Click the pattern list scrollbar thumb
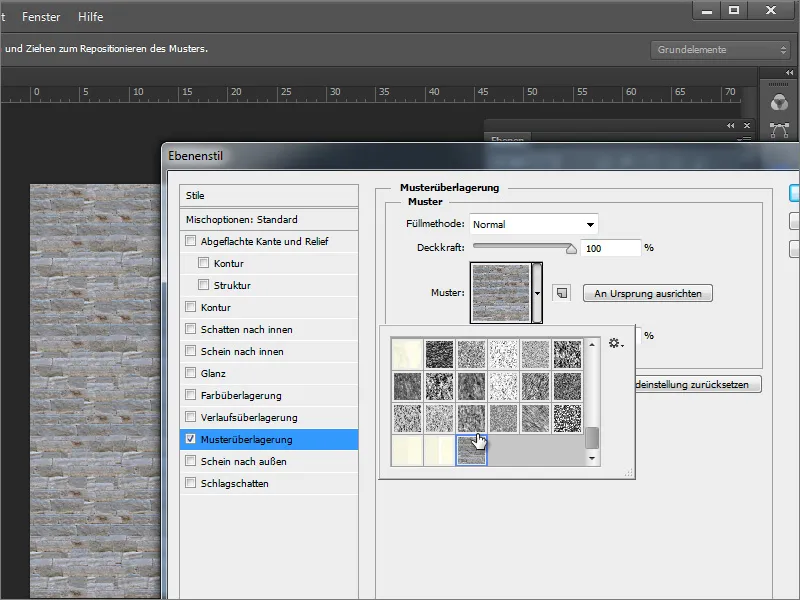The height and width of the screenshot is (600, 800). point(592,438)
